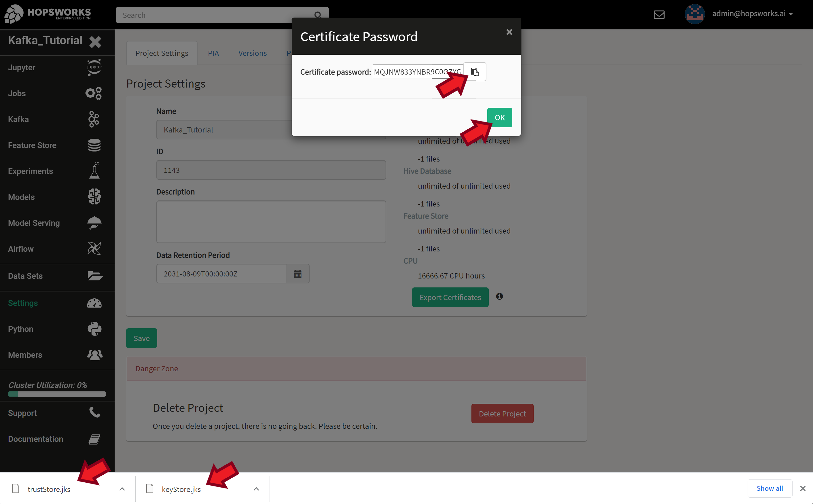
Task: Select the Python environment icon
Action: click(94, 329)
